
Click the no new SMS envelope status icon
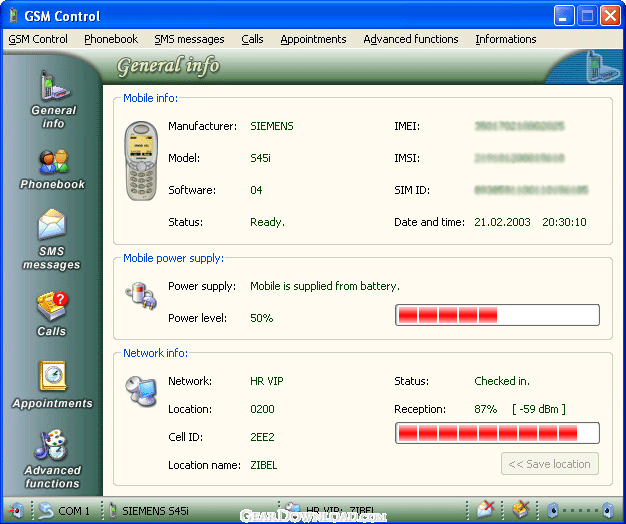click(x=485, y=509)
